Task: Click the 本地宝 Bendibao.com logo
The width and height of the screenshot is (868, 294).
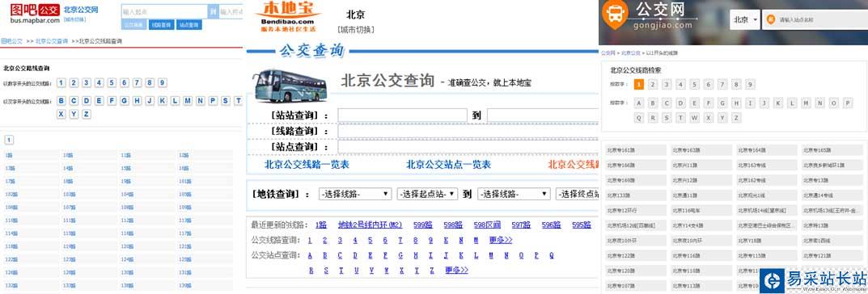Action: (x=288, y=16)
